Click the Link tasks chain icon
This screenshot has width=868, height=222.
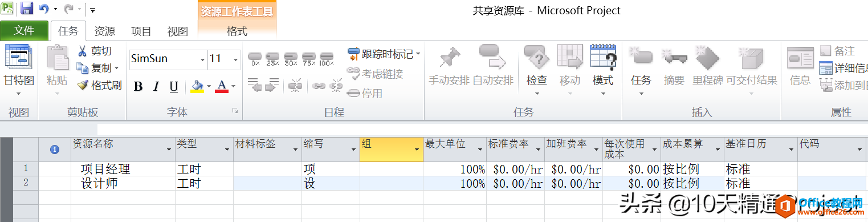click(x=319, y=86)
